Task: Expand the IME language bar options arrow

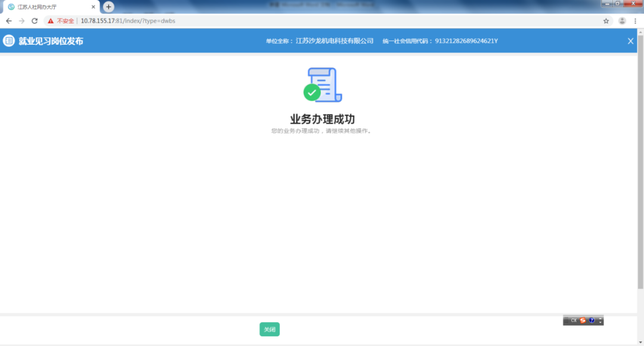Action: point(600,321)
